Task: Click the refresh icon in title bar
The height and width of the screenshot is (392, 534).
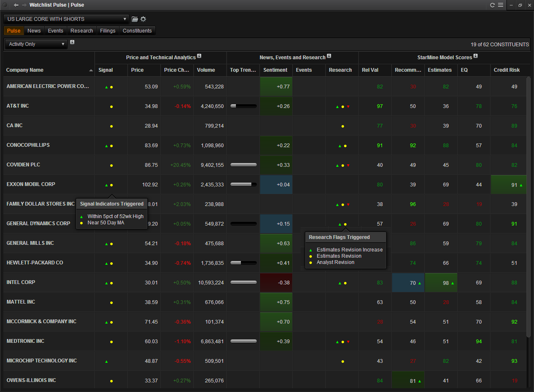Action: coord(492,5)
